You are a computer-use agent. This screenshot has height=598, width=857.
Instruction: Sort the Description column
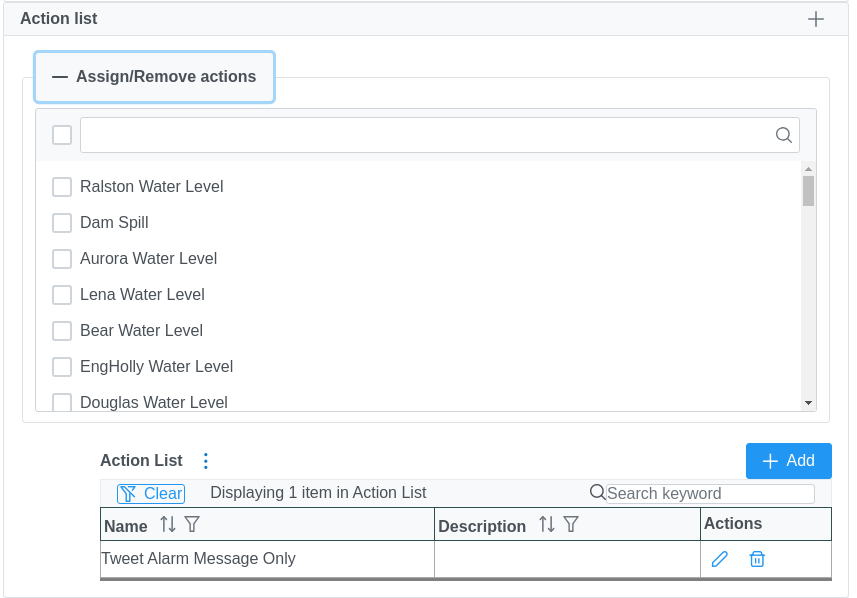(x=547, y=525)
